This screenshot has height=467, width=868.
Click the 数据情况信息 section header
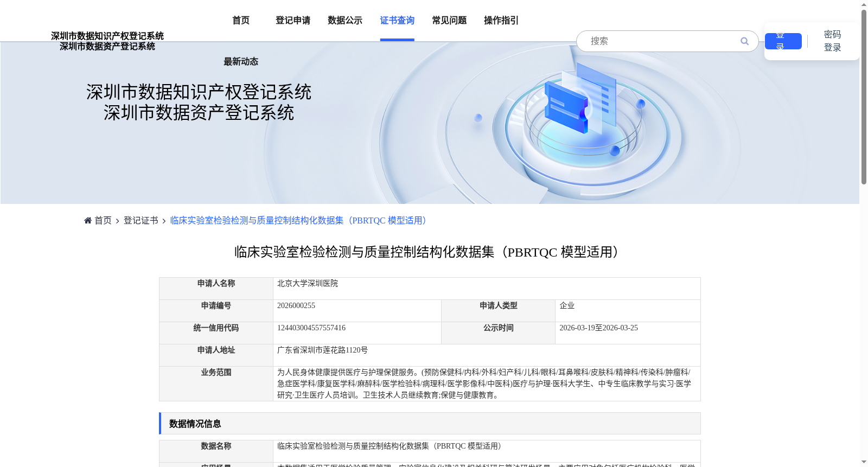(x=430, y=424)
